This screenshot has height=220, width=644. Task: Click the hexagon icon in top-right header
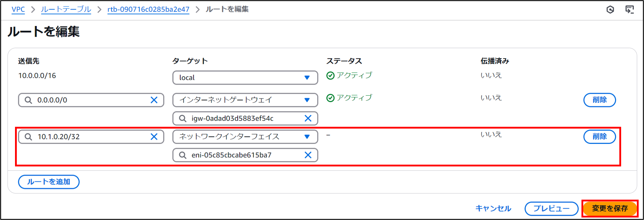(610, 10)
